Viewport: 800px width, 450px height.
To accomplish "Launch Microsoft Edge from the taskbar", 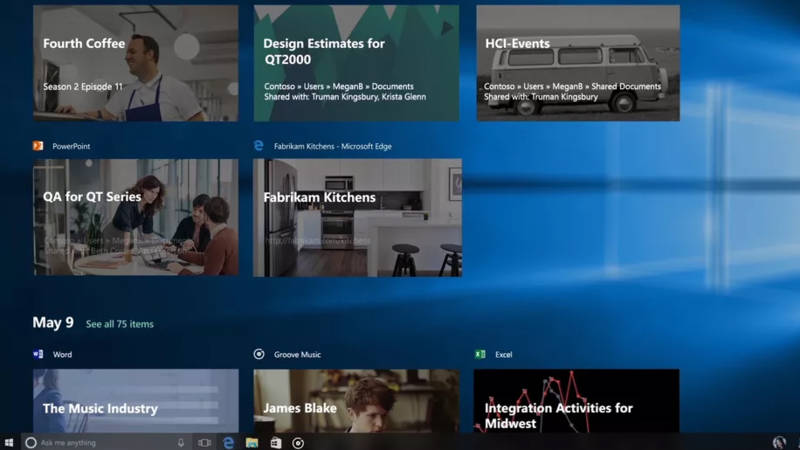I will 229,443.
